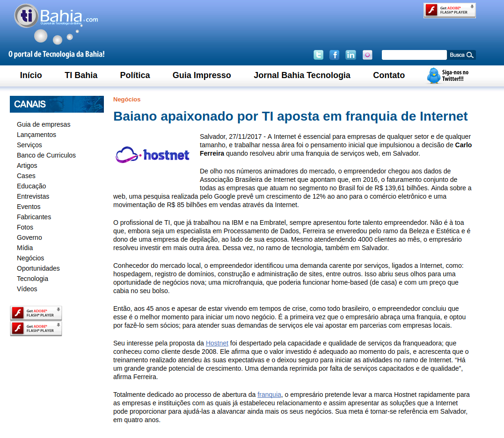Open Banco de Curriculos channel
Screen dimensions: 504x438
pos(46,155)
